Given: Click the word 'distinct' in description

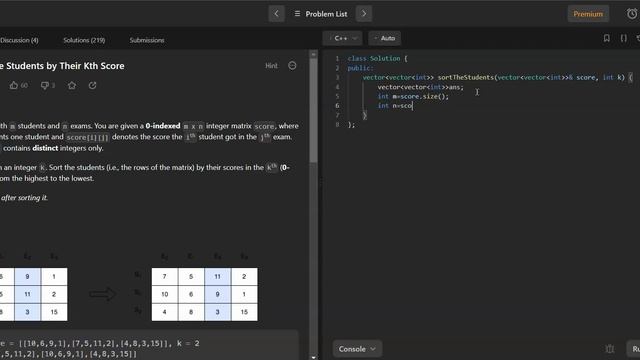Looking at the screenshot, I should pos(45,148).
